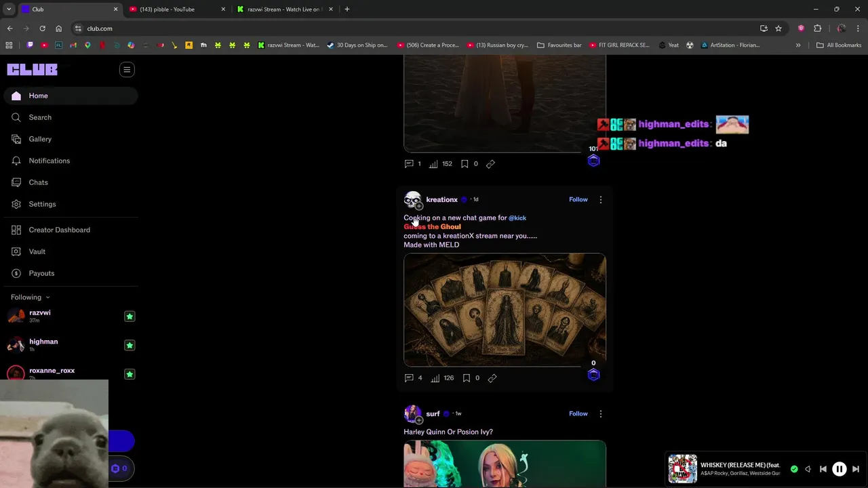Follow kreationx
This screenshot has width=868, height=488.
coord(578,199)
